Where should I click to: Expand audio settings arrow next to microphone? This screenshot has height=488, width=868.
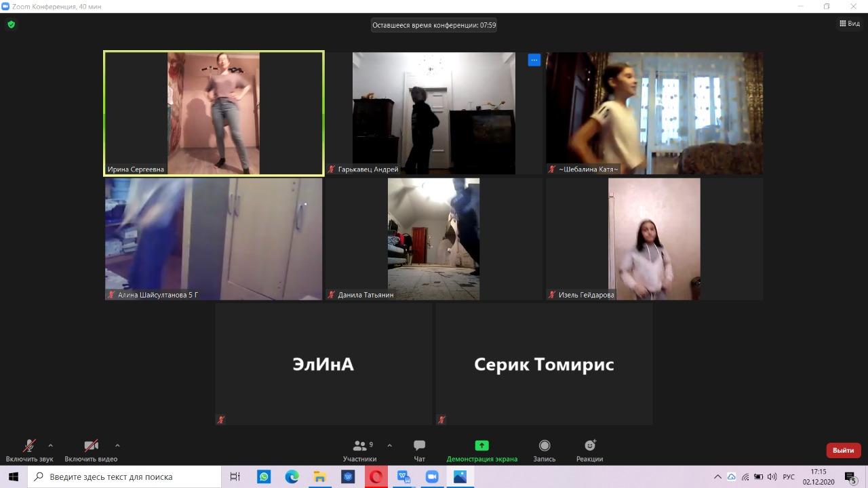(x=50, y=445)
